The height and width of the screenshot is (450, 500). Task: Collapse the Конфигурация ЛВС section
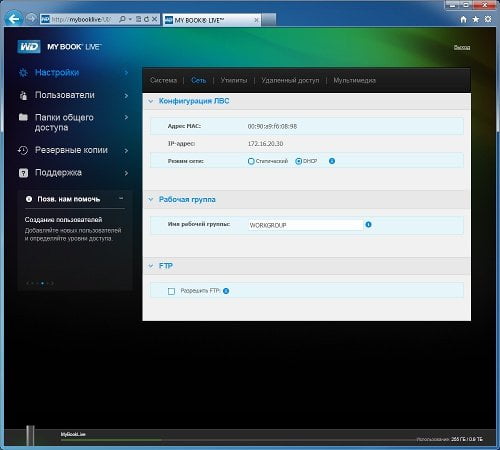pos(151,101)
